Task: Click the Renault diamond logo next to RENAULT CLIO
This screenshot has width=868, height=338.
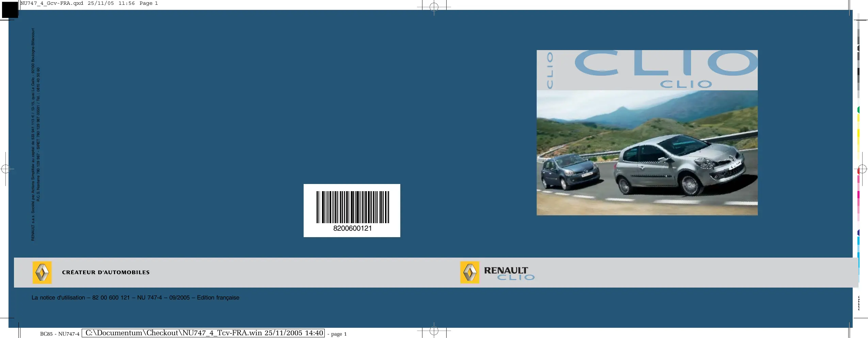Action: pyautogui.click(x=469, y=273)
